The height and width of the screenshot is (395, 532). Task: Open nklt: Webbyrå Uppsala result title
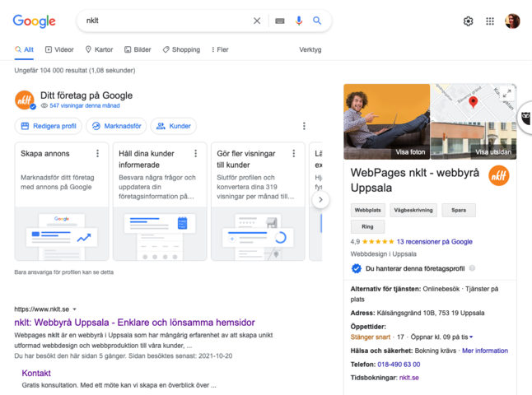pyautogui.click(x=134, y=323)
